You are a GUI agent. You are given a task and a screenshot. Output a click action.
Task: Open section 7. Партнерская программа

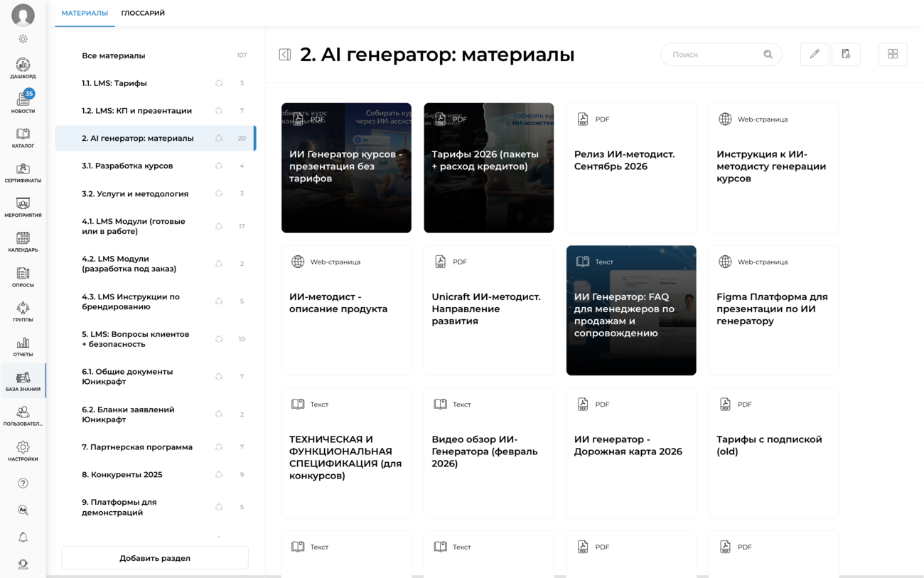coord(155,447)
